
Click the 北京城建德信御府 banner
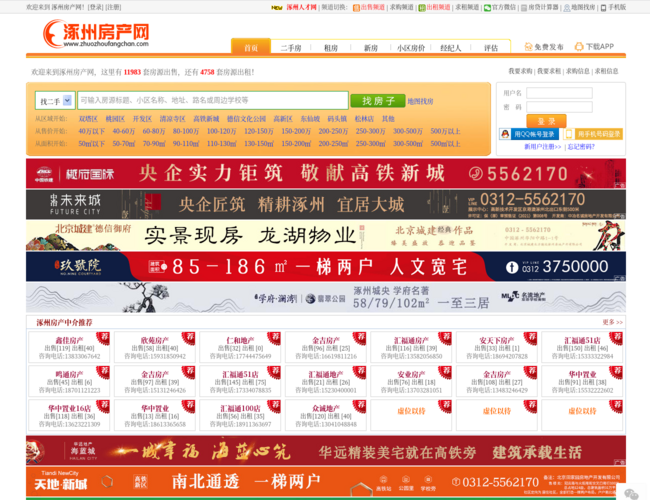[x=326, y=235]
